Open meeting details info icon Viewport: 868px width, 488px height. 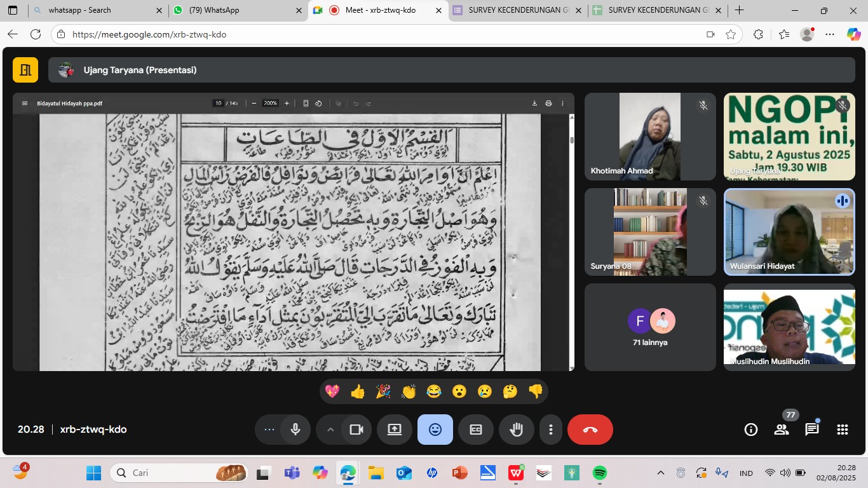click(x=750, y=430)
